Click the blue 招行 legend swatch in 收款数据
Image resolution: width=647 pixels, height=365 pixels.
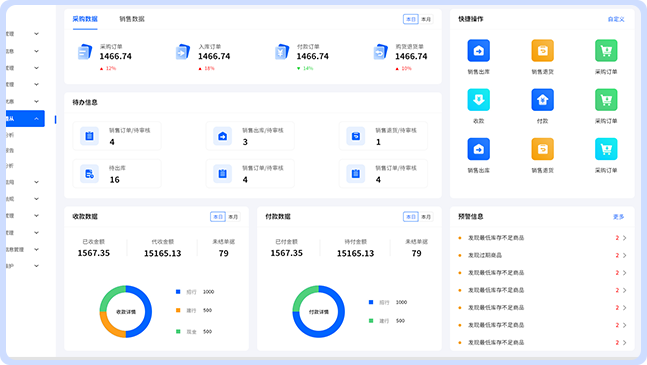[x=178, y=292]
